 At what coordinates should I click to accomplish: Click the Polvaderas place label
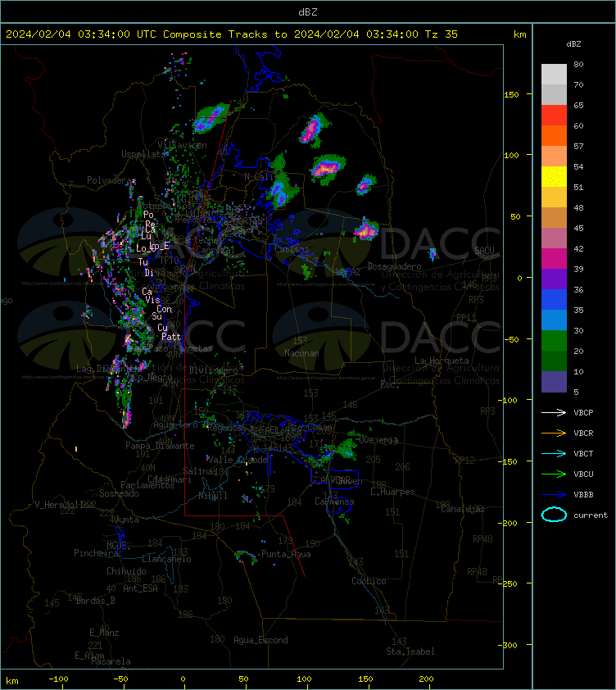[x=111, y=180]
